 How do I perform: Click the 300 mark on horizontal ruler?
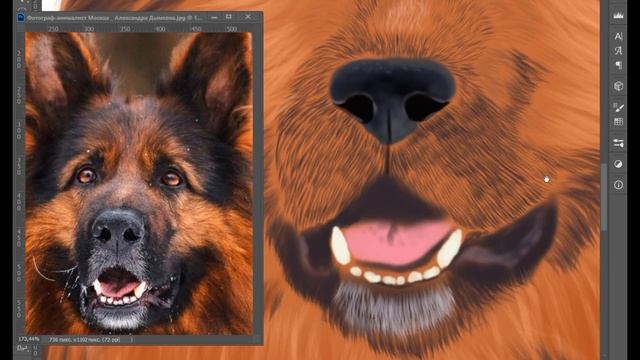(89, 29)
